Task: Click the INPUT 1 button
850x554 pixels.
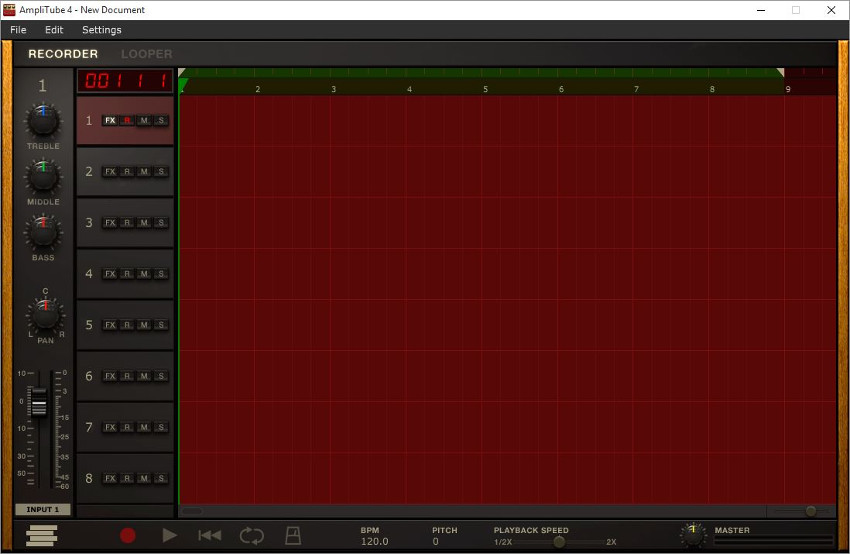Action: pos(43,509)
